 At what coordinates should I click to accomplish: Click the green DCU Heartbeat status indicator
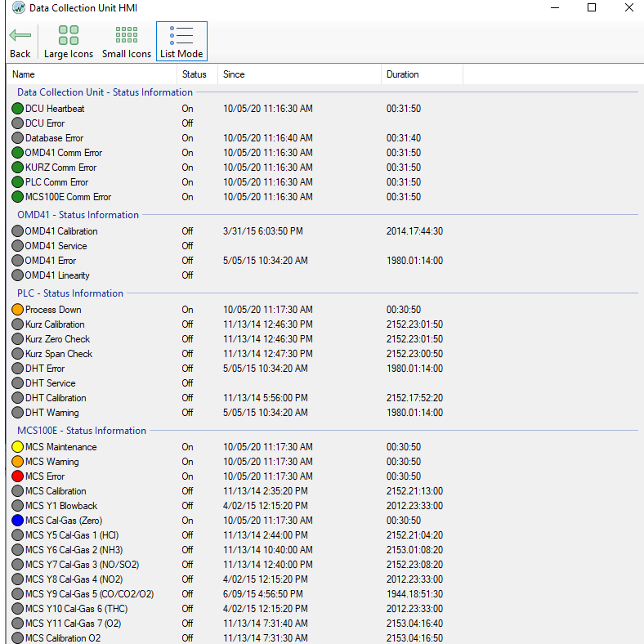point(18,109)
